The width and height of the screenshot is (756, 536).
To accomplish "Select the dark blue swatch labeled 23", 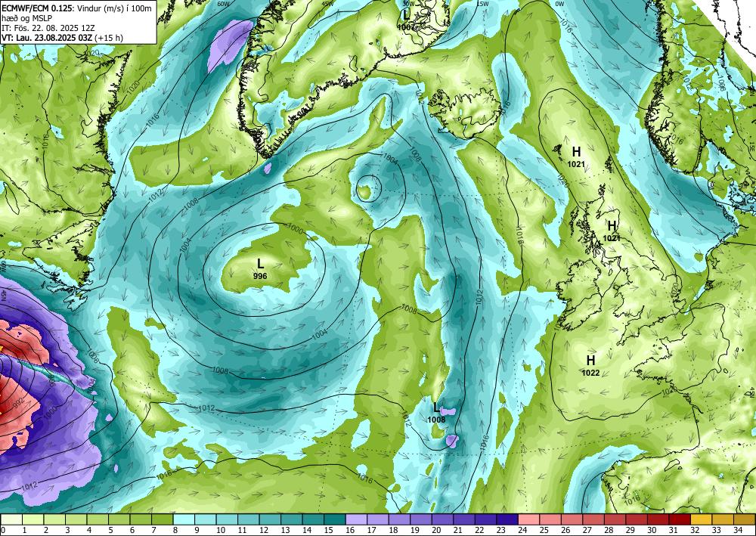I will tap(507, 519).
